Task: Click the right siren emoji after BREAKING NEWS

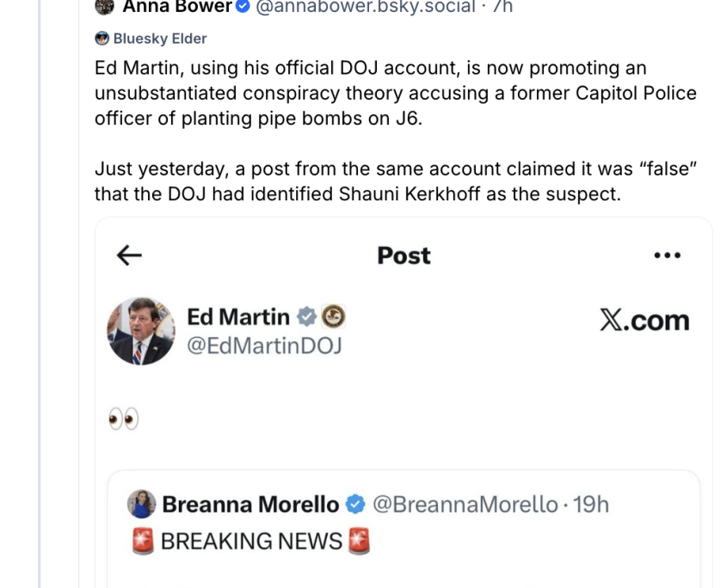Action: coord(360,541)
